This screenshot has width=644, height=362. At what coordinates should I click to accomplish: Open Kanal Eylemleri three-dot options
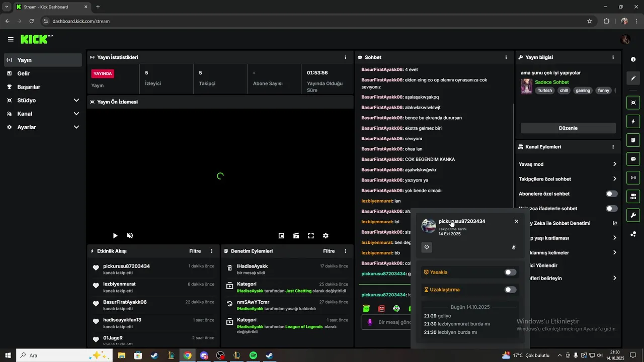[x=613, y=147]
